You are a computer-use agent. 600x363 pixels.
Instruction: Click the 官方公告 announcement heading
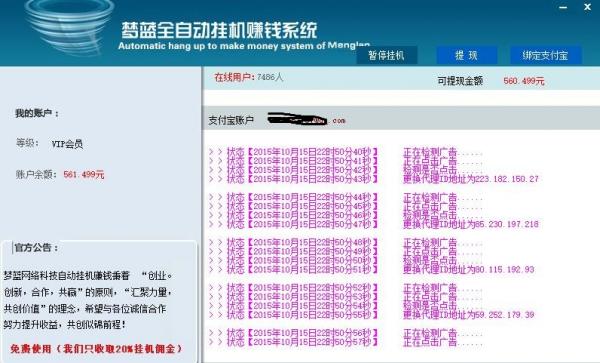pos(36,247)
